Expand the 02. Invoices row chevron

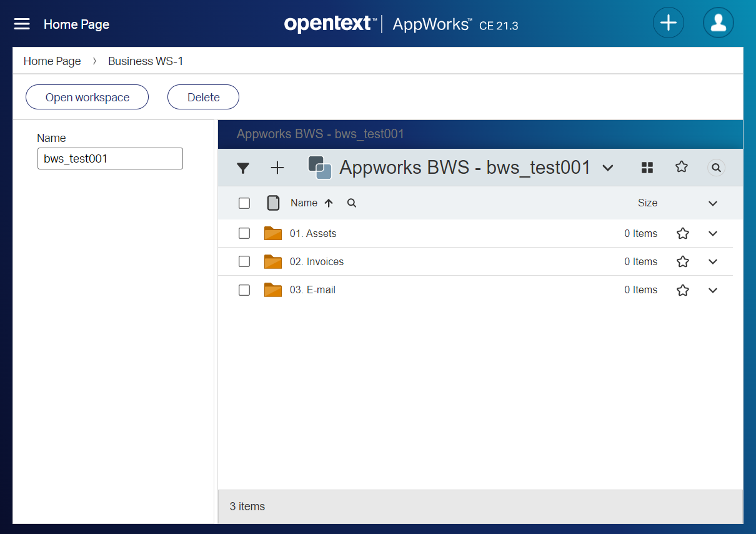(713, 262)
